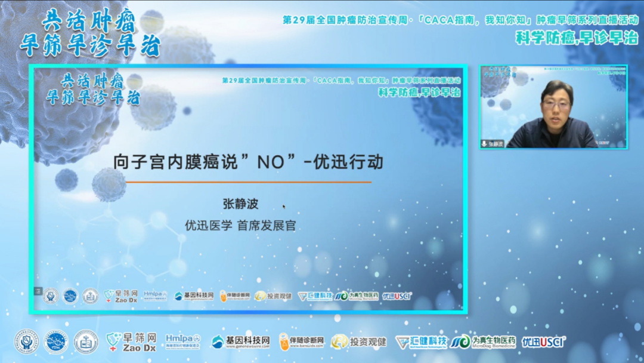Click the small round book emblem inside the slide
This screenshot has width=644, height=363.
click(x=90, y=296)
